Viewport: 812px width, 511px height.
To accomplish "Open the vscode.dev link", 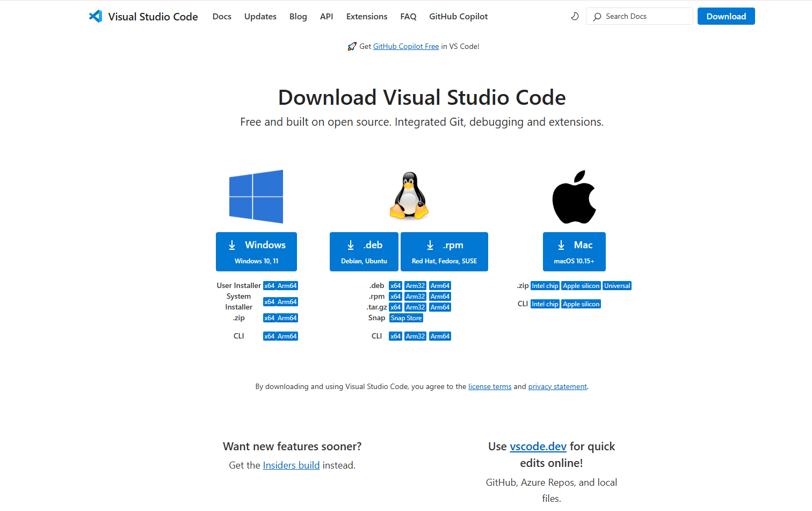I will (x=538, y=447).
